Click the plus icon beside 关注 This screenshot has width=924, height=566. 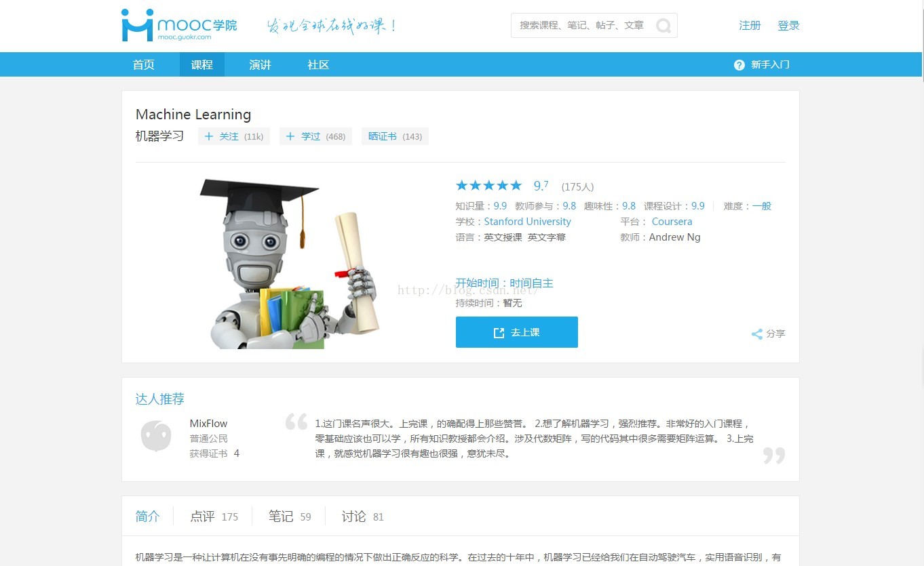pyautogui.click(x=209, y=136)
